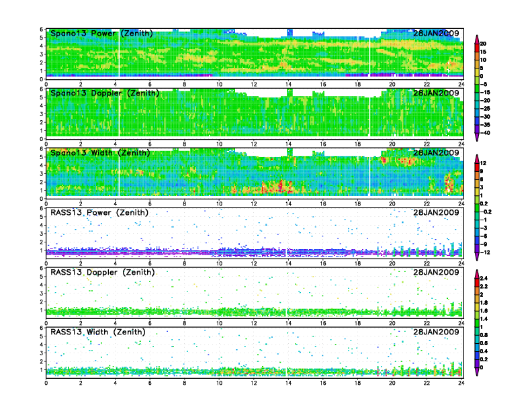
Task: Click the "Spano13 Doppler (Zenith)" panel title
Action: [x=105, y=93]
